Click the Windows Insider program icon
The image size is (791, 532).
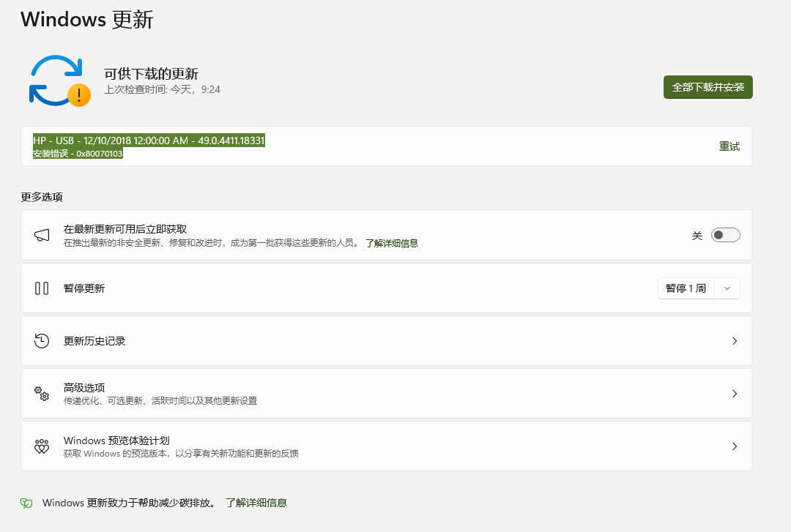42,446
